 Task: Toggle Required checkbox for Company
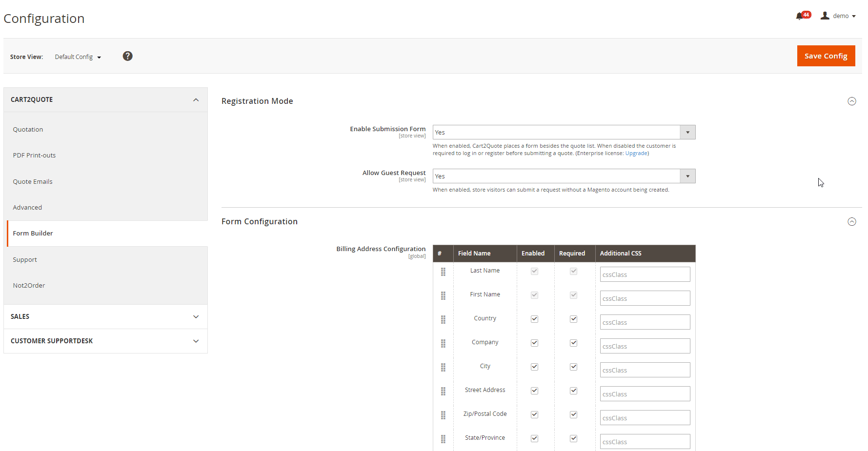click(x=573, y=343)
